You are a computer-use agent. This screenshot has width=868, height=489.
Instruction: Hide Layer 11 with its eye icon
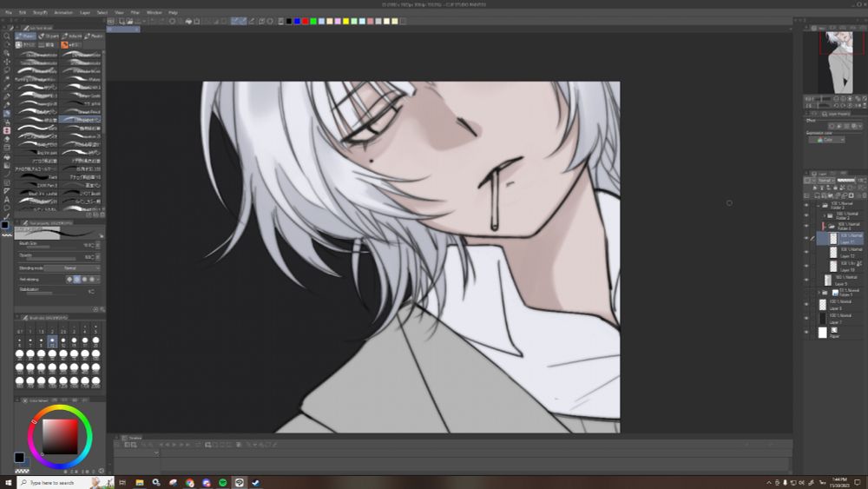(x=806, y=238)
